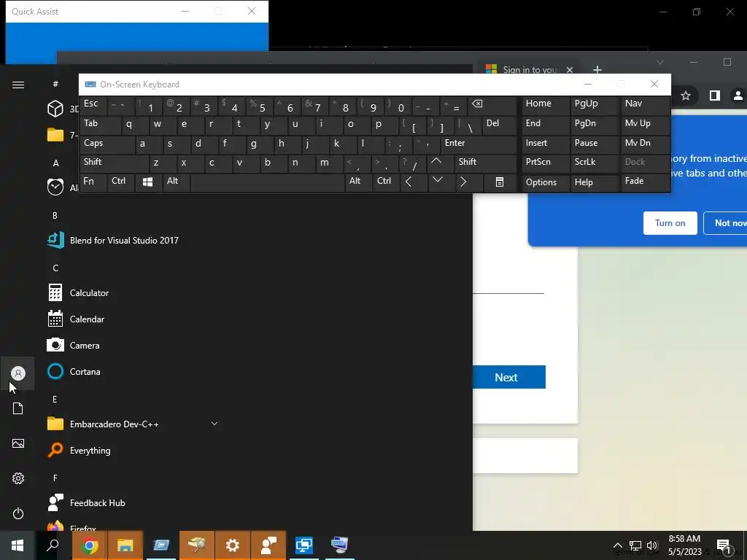This screenshot has height=560, width=747.
Task: Launch the Camera app
Action: [x=74, y=345]
